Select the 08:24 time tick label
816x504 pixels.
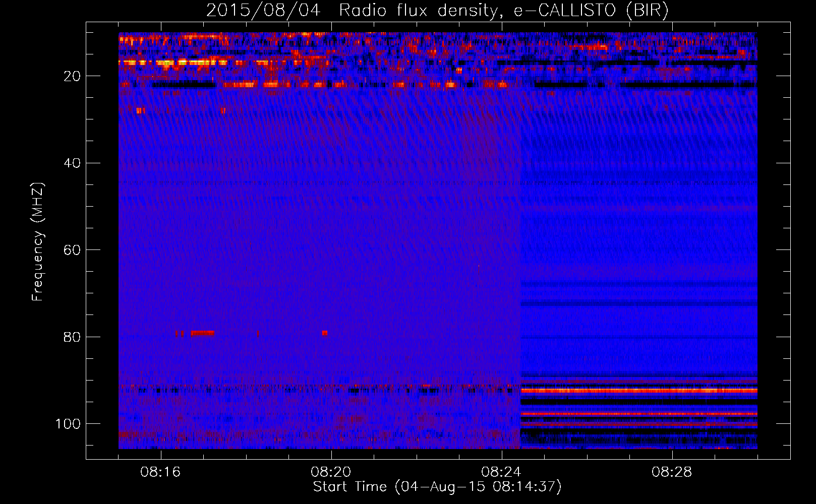pos(501,472)
